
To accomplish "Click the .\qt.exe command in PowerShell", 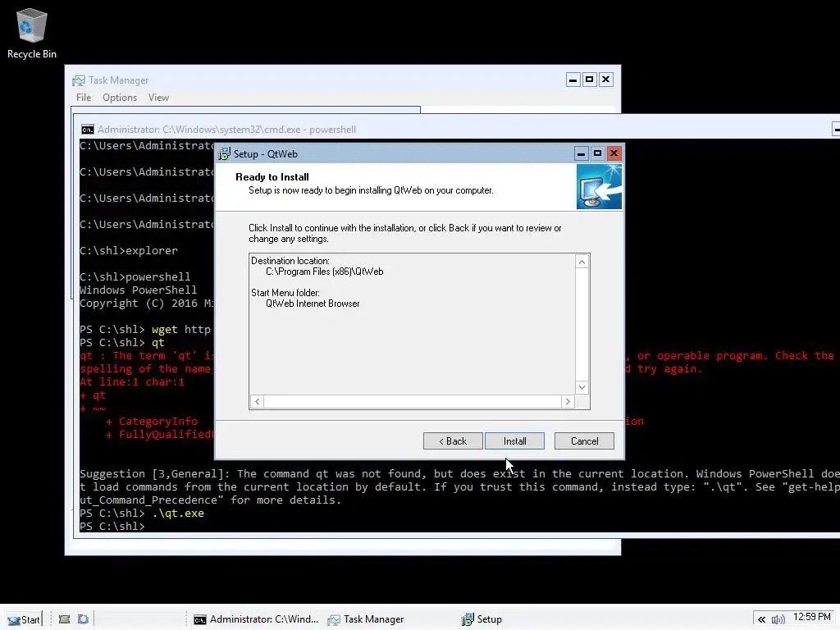I will coord(178,514).
